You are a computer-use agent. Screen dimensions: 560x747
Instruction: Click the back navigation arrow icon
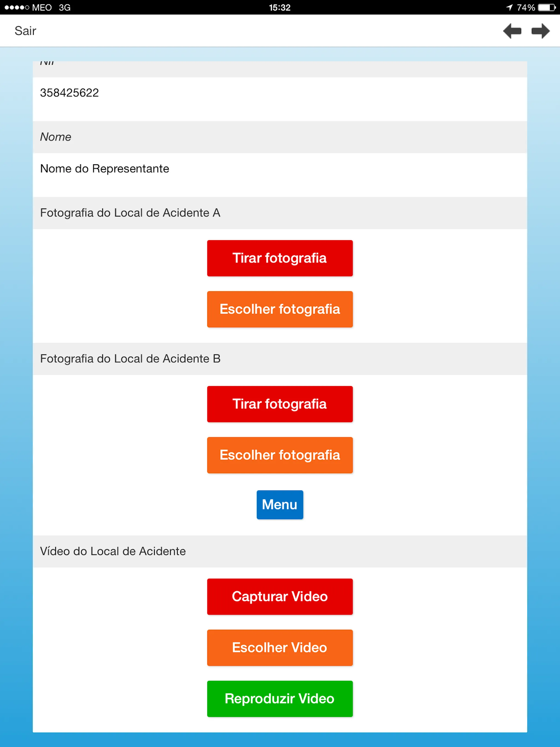(x=511, y=31)
